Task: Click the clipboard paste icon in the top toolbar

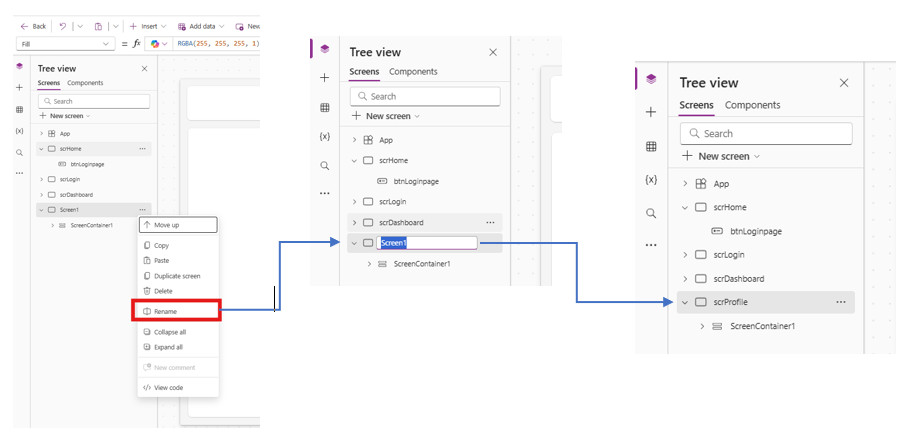Action: pos(99,26)
